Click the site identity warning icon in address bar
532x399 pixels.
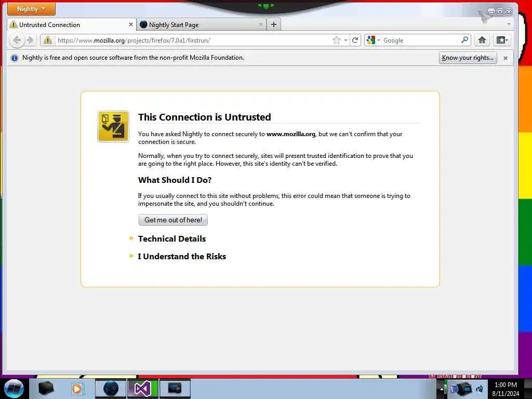(x=47, y=41)
